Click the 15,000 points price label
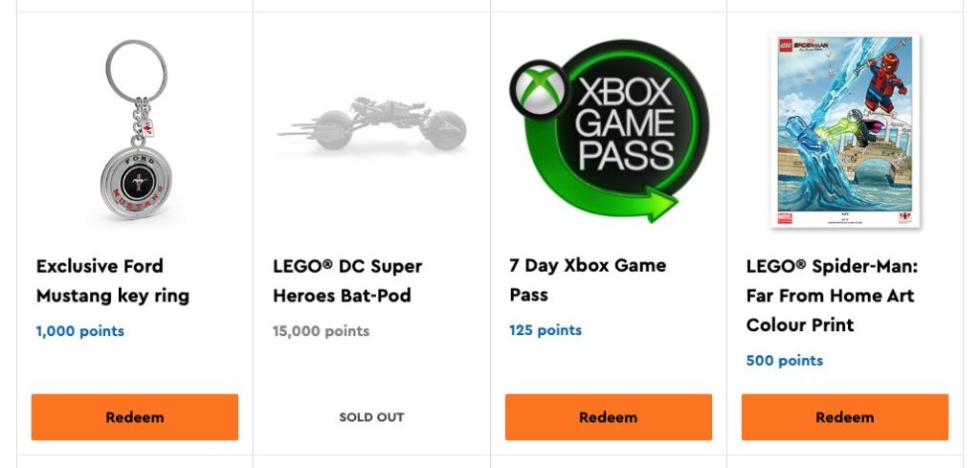This screenshot has height=468, width=980. point(321,331)
